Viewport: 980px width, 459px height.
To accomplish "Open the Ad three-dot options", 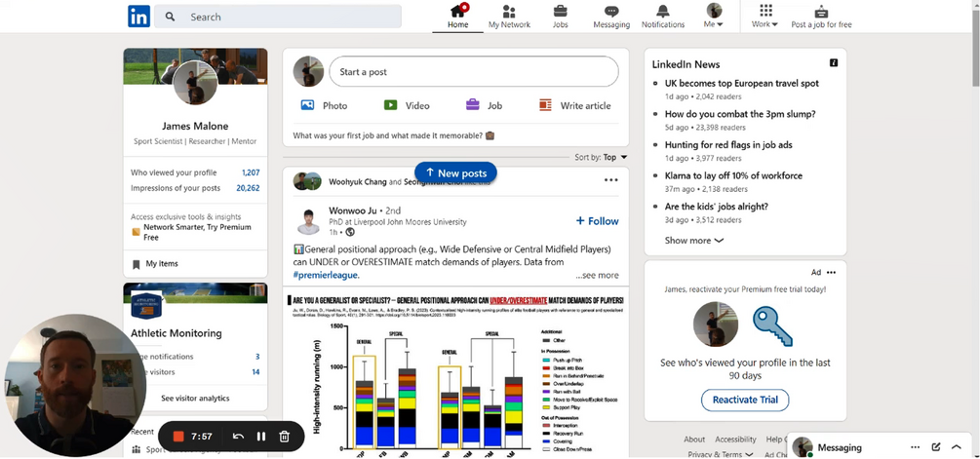I will click(x=831, y=272).
